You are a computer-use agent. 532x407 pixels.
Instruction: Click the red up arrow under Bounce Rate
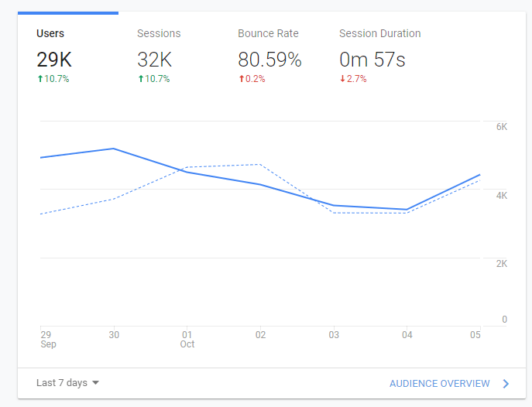coord(241,80)
